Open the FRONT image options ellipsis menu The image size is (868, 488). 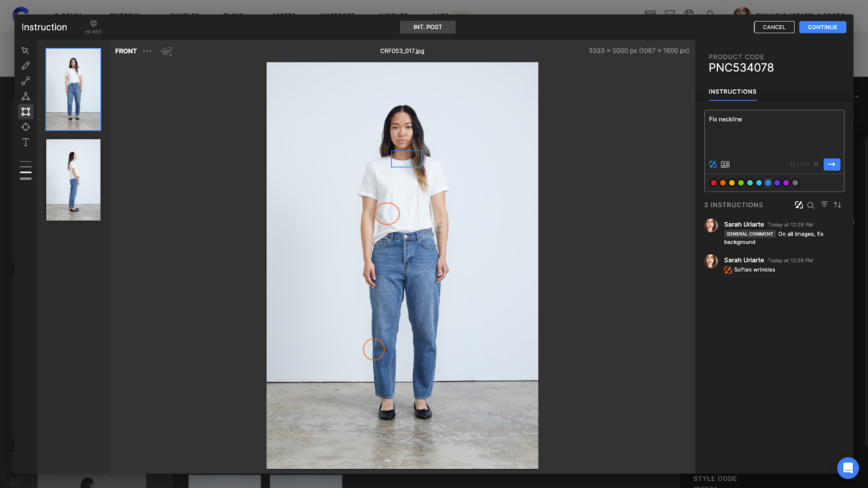pos(147,51)
